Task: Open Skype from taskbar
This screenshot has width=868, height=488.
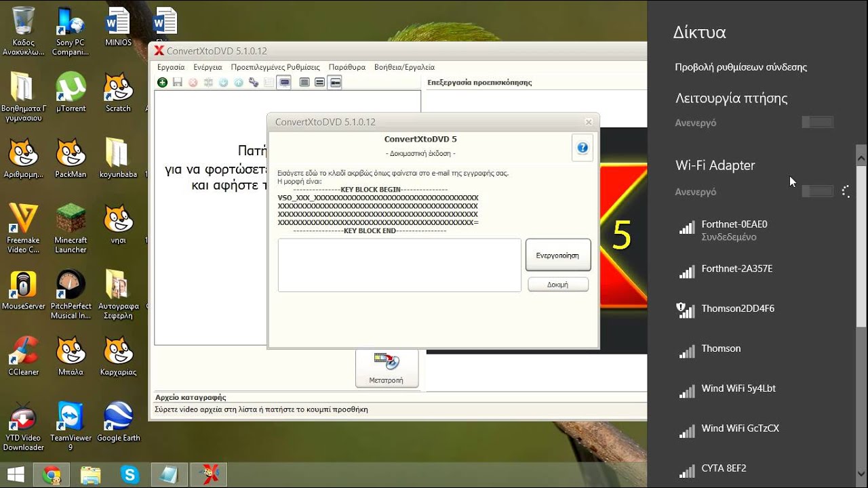Action: tap(129, 475)
